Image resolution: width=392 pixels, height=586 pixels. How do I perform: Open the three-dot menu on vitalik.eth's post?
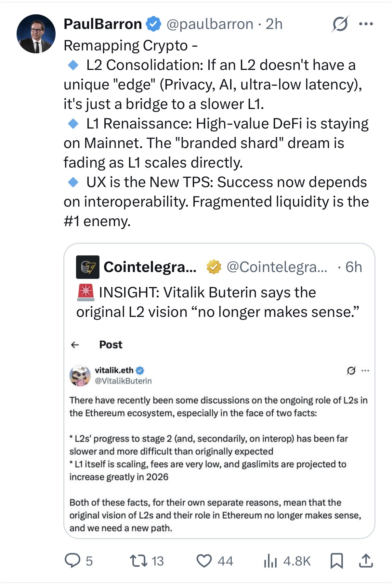coord(365,371)
